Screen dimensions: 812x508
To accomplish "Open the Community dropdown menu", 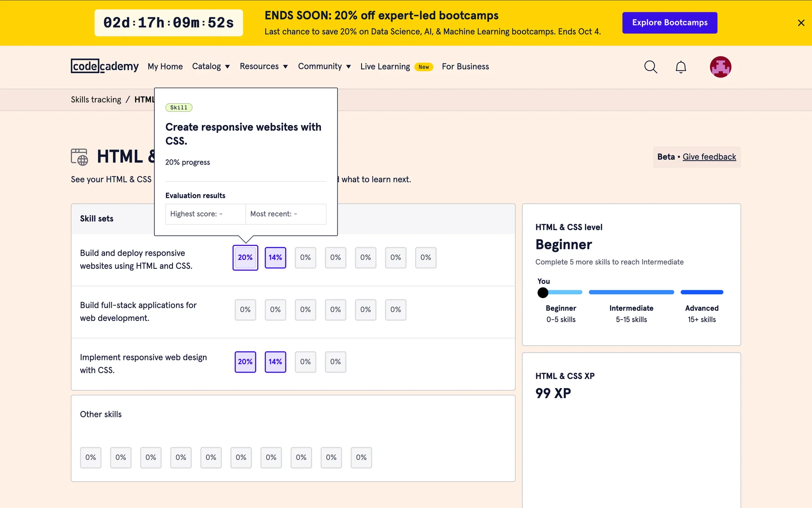I will coord(324,66).
